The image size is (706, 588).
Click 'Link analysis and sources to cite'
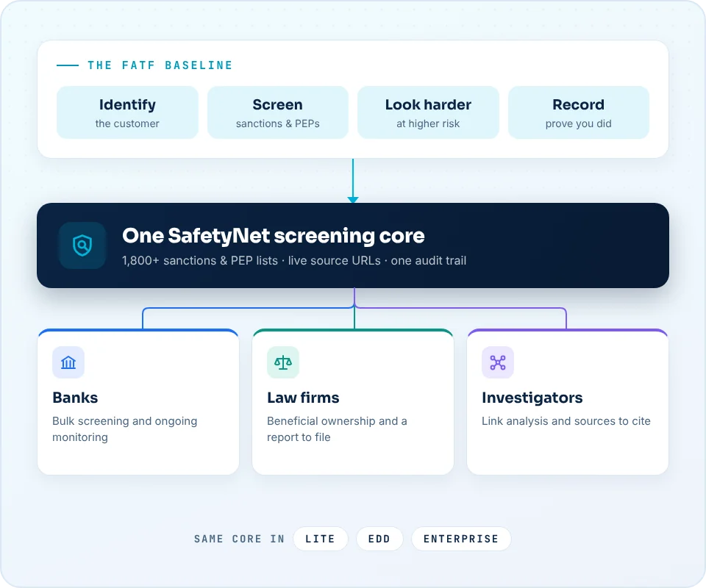click(566, 421)
